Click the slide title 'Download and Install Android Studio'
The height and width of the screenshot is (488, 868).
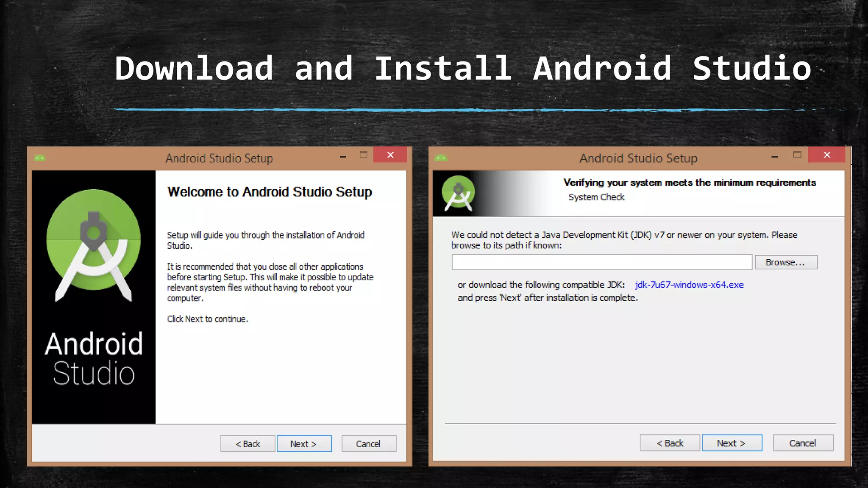463,68
